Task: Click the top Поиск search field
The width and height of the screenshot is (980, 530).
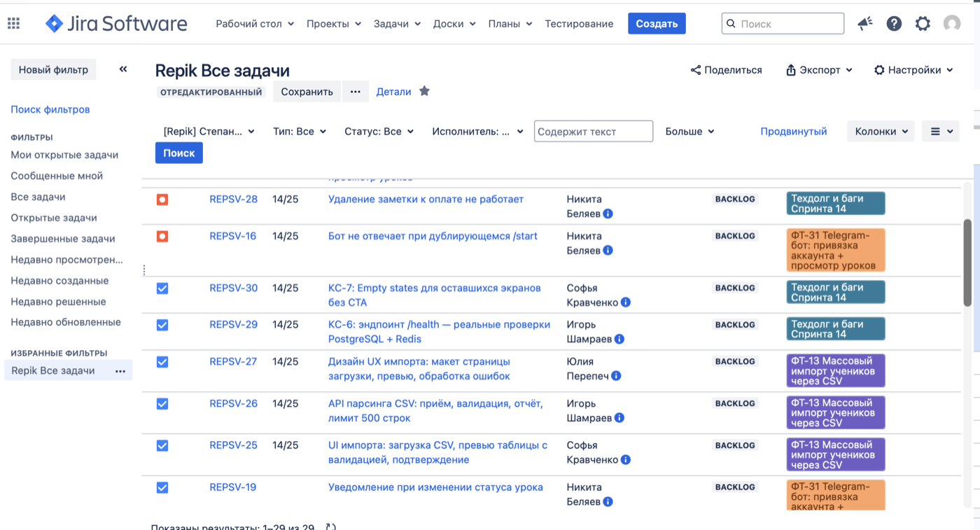Action: coord(783,23)
